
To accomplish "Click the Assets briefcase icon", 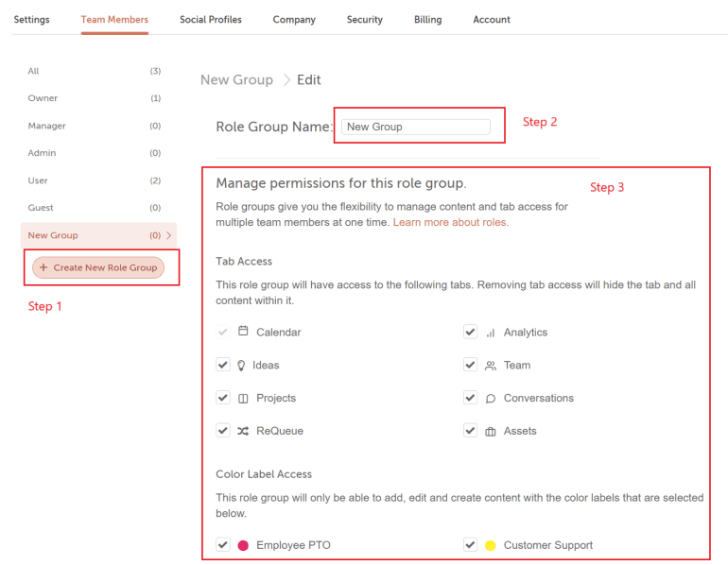I will [490, 432].
